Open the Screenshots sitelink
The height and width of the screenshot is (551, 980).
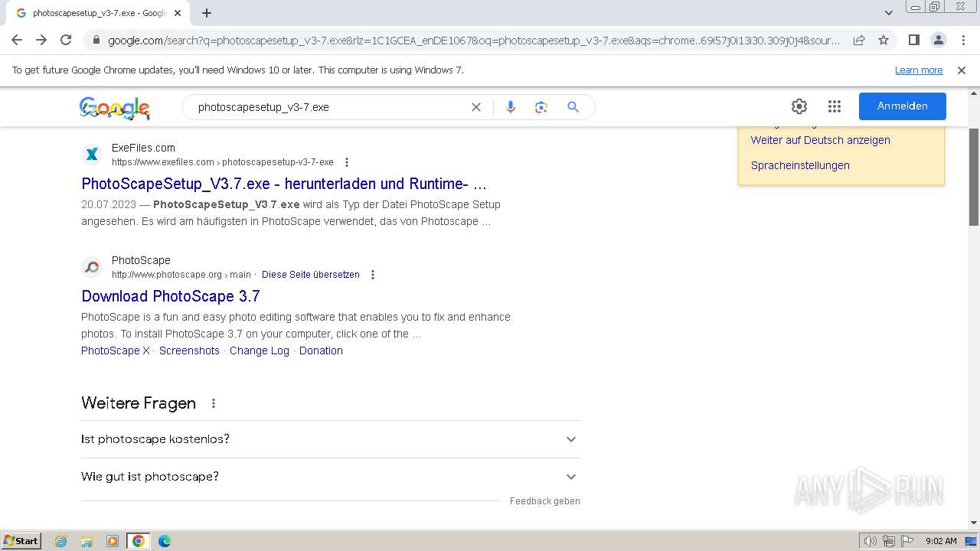coord(189,350)
